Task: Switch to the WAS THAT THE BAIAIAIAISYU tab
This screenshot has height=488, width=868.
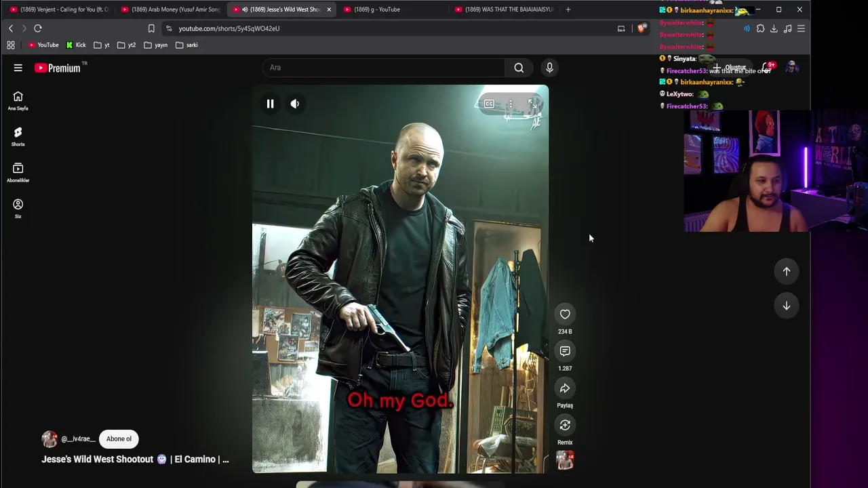Action: point(505,9)
